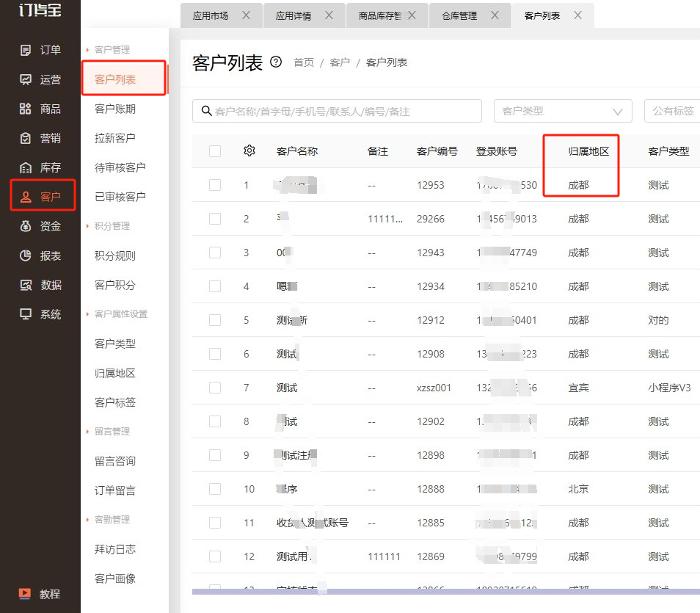Toggle the select-all checkbox in table header
The image size is (700, 613).
(215, 151)
